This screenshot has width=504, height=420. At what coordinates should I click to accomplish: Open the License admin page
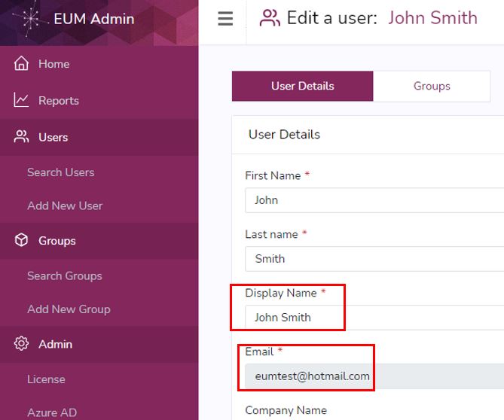(46, 379)
